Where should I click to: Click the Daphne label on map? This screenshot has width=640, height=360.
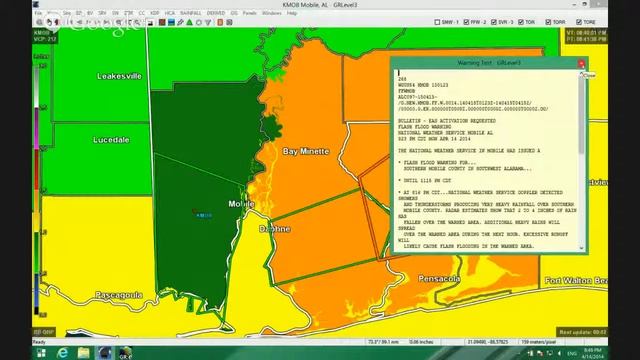[x=275, y=229]
